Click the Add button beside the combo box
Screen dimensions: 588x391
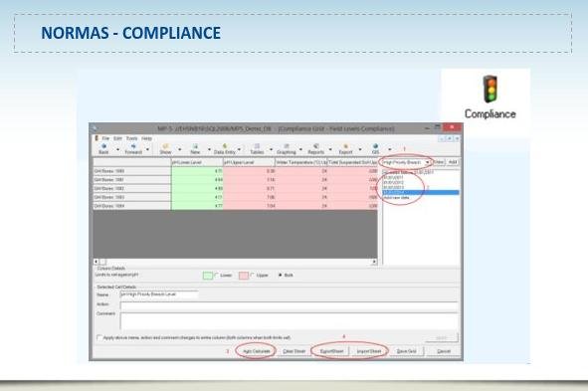pyautogui.click(x=453, y=162)
